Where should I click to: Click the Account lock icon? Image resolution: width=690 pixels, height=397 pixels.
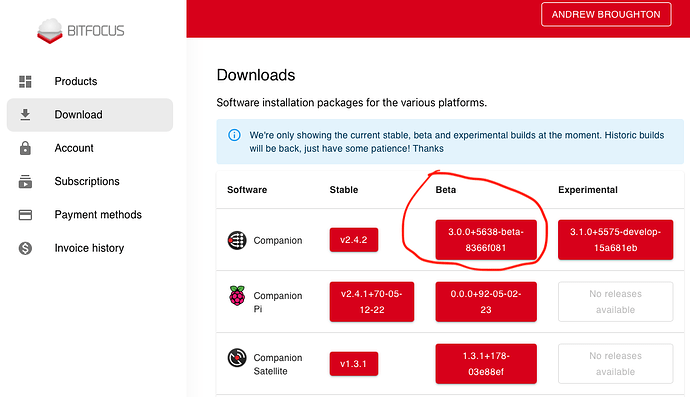(25, 148)
